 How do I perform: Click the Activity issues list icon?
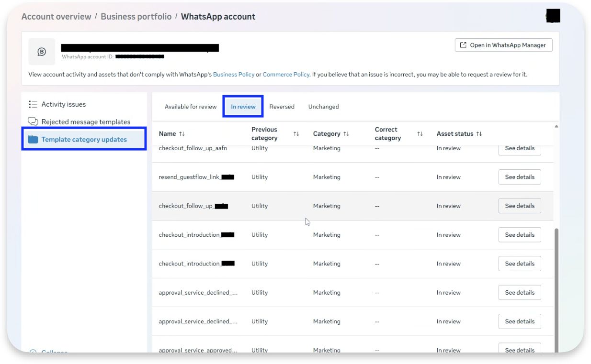click(33, 104)
